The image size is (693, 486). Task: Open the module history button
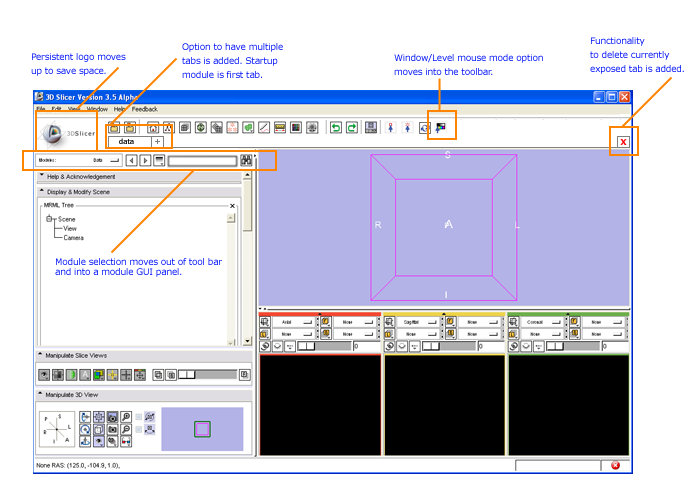pos(159,160)
